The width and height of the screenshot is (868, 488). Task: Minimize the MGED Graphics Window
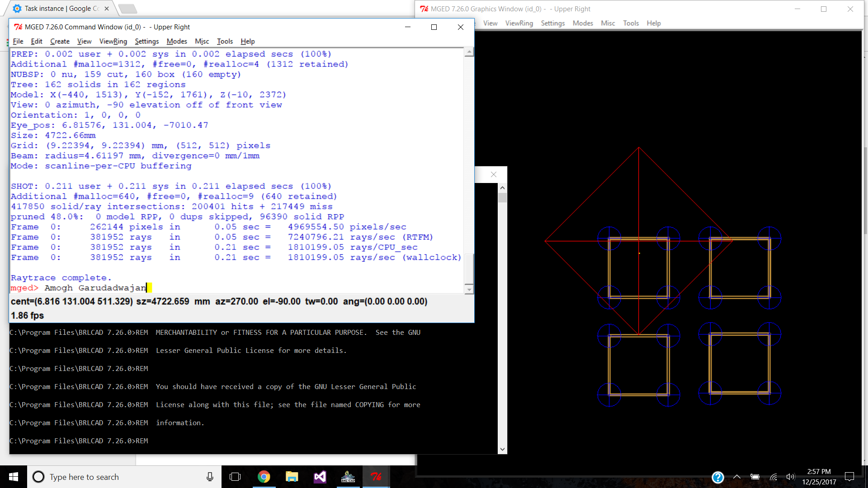point(797,9)
